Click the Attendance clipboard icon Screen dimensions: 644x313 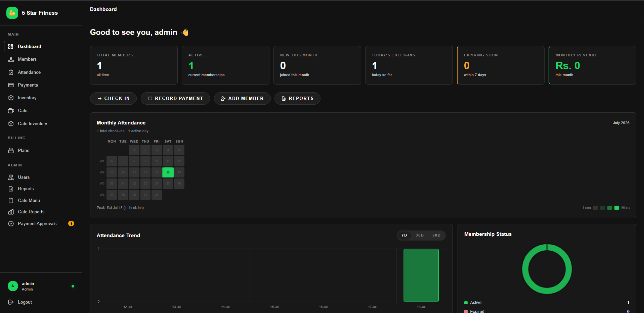pos(11,72)
